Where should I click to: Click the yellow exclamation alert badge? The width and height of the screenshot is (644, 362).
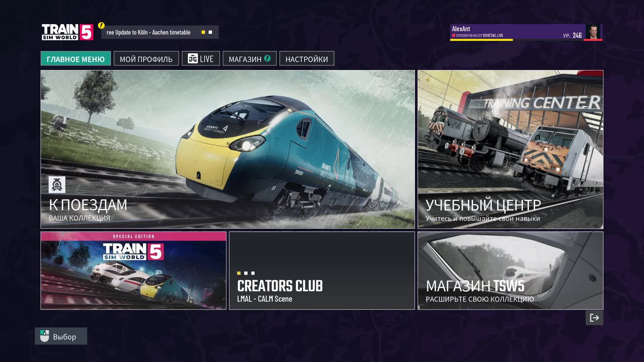[x=101, y=25]
